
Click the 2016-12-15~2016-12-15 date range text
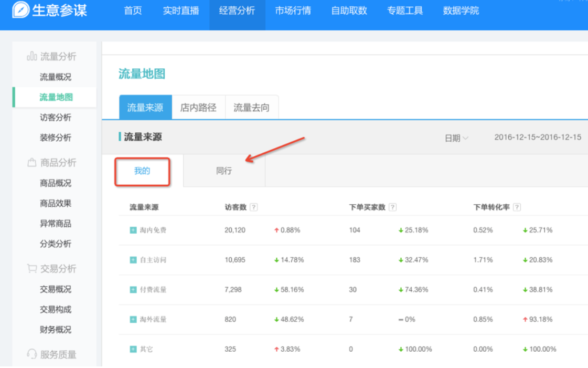(x=538, y=137)
